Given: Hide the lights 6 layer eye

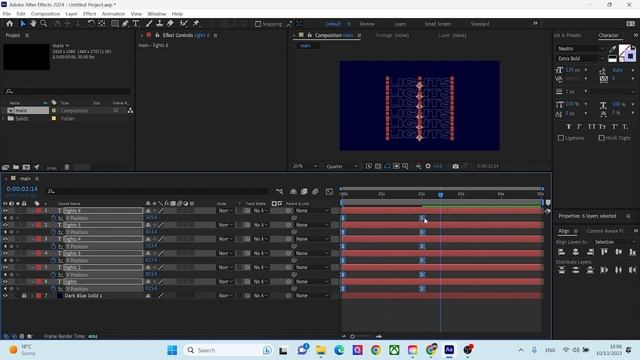Looking at the screenshot, I should point(5,211).
